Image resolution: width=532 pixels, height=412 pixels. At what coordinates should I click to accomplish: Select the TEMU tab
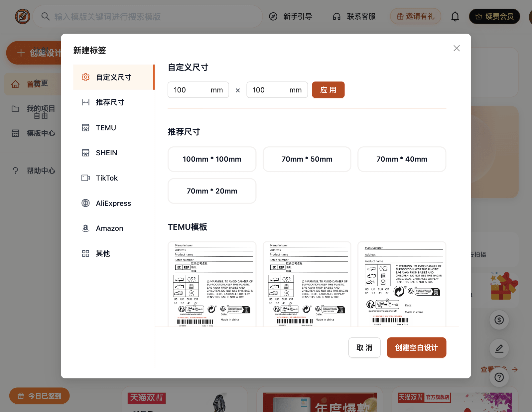click(114, 128)
